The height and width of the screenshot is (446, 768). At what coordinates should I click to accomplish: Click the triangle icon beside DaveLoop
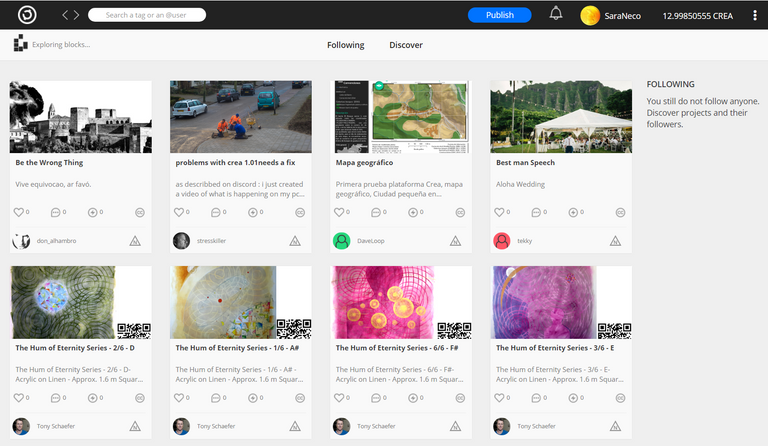(x=456, y=241)
